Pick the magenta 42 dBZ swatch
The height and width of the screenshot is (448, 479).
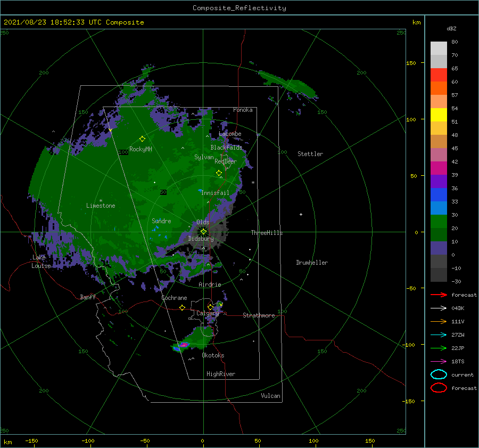(439, 168)
